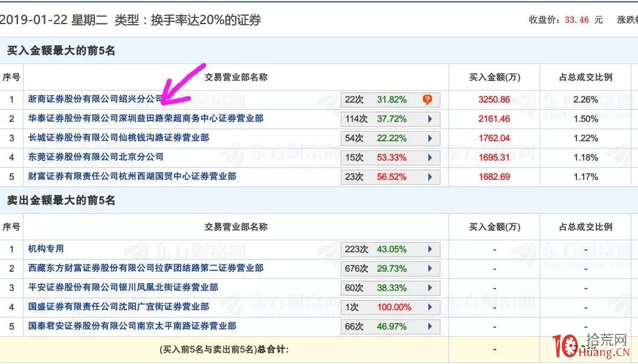Expand the arrow in the 国泰君安 南京太平南路 row
638x364 pixels.
[x=430, y=326]
